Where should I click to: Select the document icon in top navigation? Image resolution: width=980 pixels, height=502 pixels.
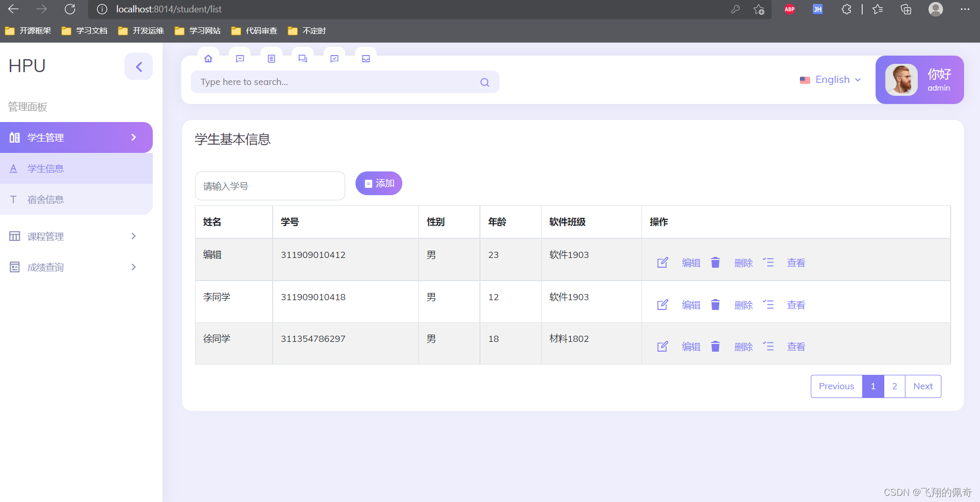click(271, 58)
